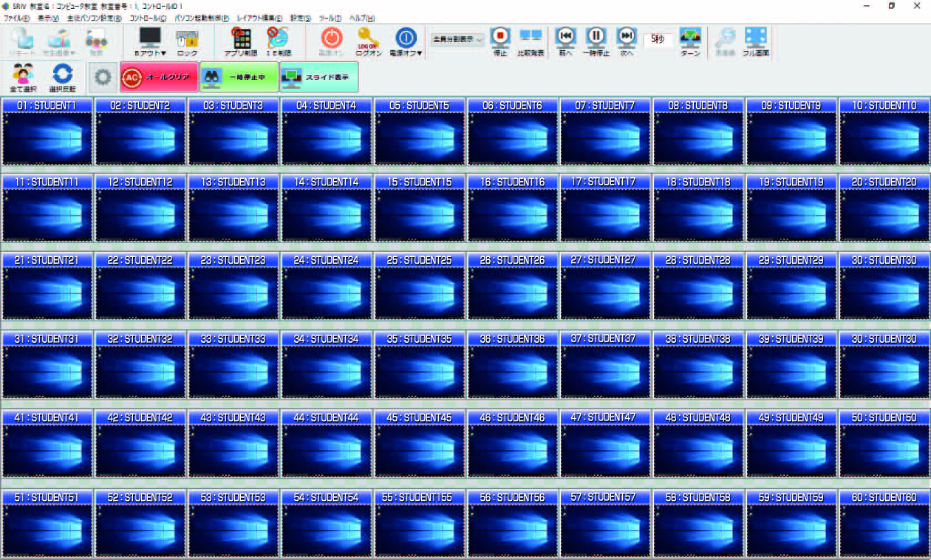Switch to フル画面 full screen
Viewport: 931px width, 560px height.
tap(755, 42)
